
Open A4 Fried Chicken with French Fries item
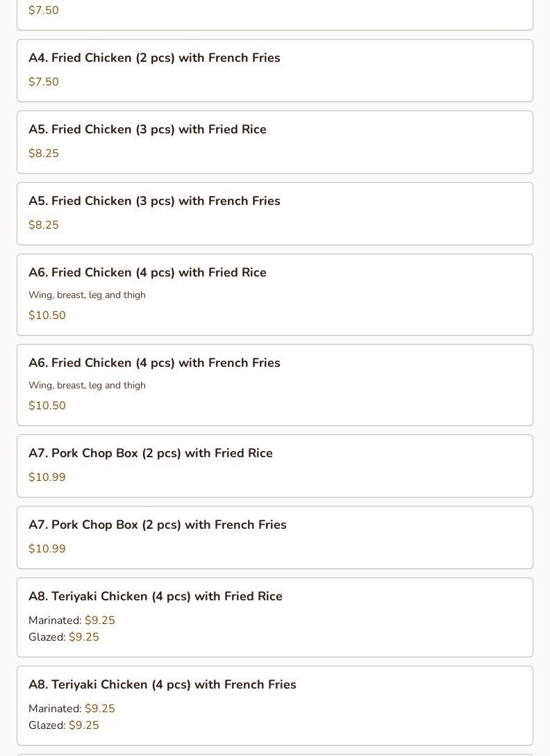point(154,58)
